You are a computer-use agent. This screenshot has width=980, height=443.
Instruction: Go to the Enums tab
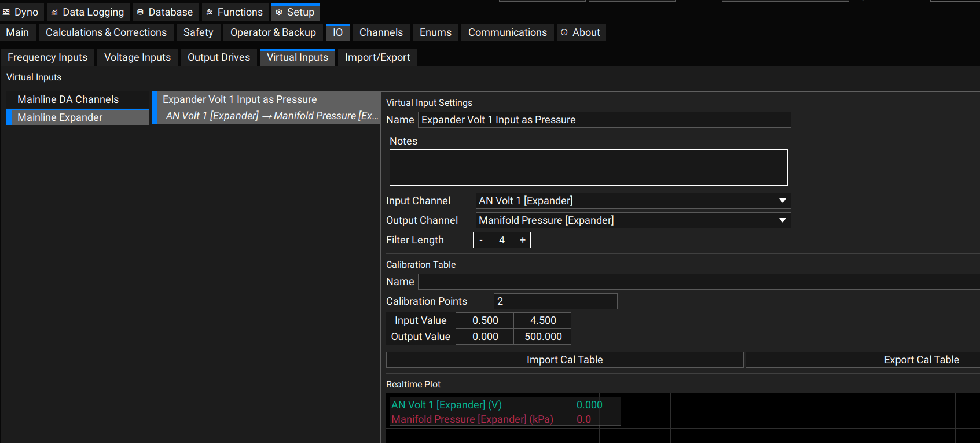[435, 32]
